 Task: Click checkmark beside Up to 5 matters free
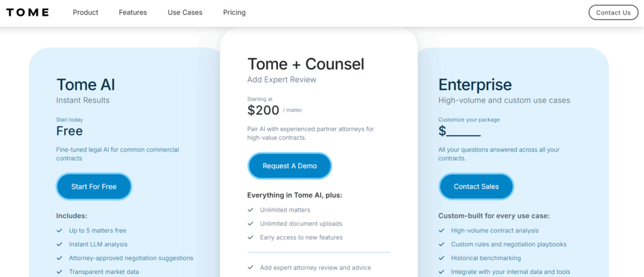59,230
